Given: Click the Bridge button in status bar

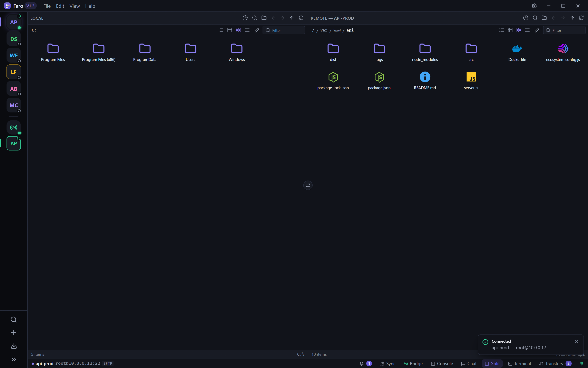Looking at the screenshot, I should [413, 363].
